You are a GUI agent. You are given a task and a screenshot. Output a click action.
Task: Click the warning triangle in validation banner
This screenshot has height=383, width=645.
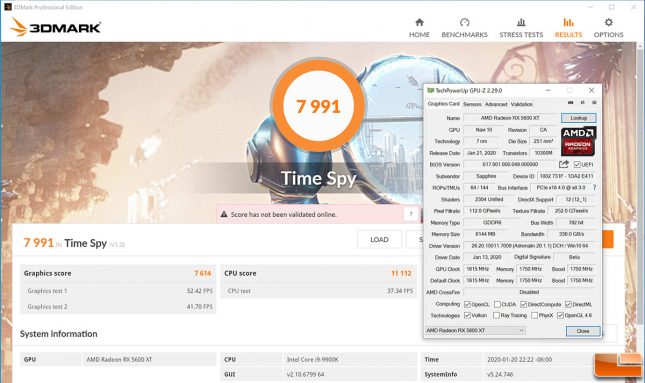coord(224,214)
